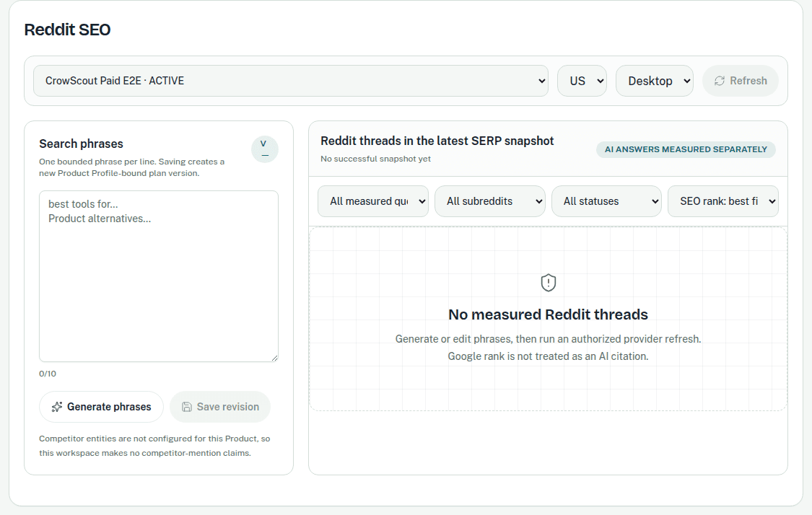Open the All measured queries filter
This screenshot has width=812, height=515.
373,201
